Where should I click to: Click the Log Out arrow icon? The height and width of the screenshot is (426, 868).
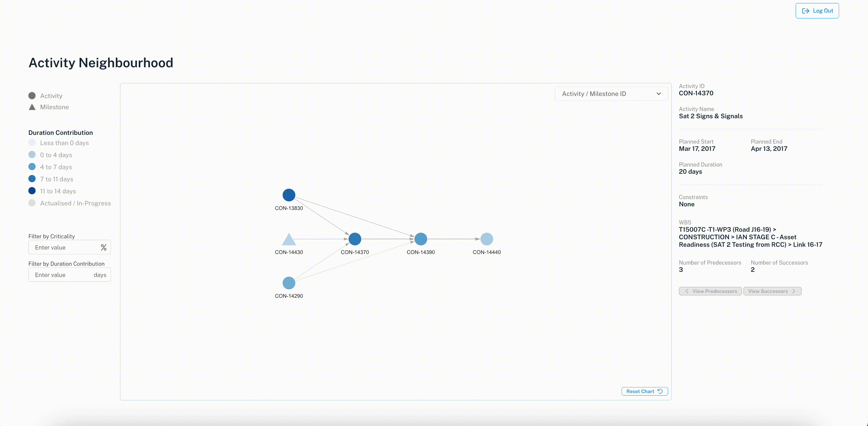(806, 11)
